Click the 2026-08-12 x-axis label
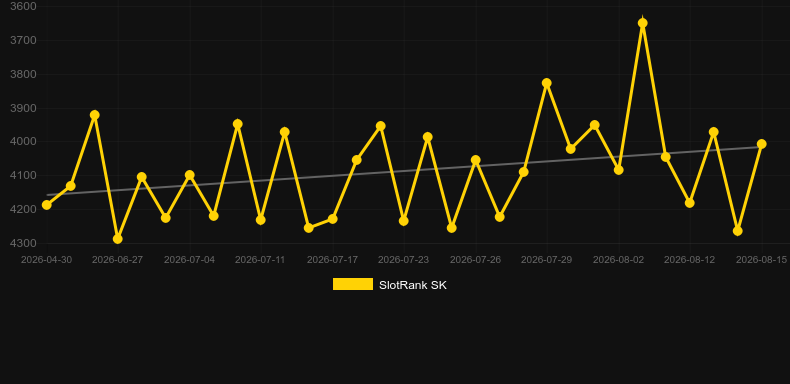 [690, 260]
